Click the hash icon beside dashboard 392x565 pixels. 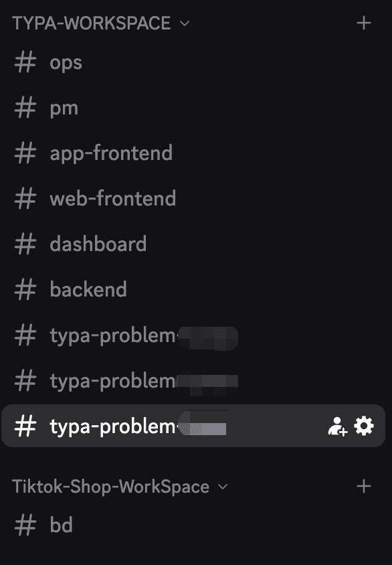(25, 244)
